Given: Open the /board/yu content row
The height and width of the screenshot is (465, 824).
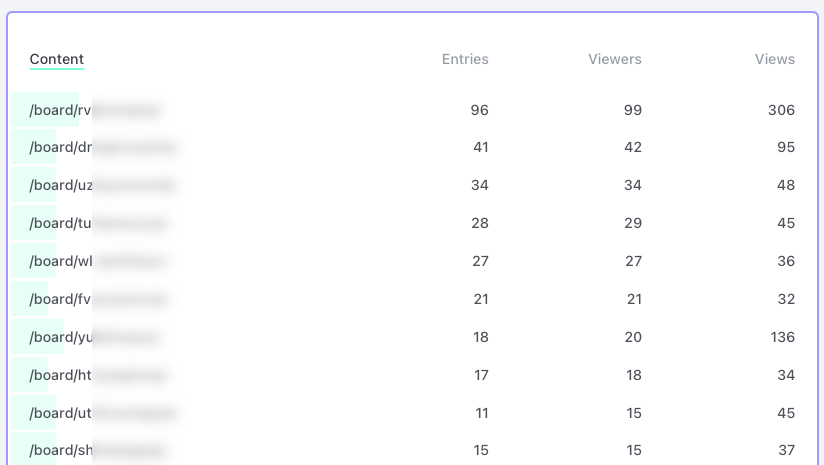Looking at the screenshot, I should [x=412, y=337].
